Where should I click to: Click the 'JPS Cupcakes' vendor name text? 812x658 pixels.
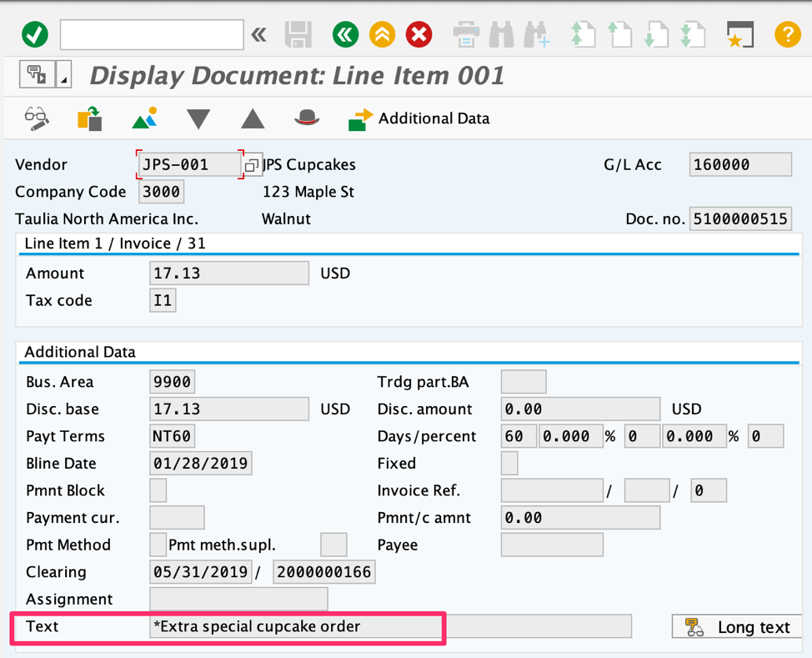[309, 165]
